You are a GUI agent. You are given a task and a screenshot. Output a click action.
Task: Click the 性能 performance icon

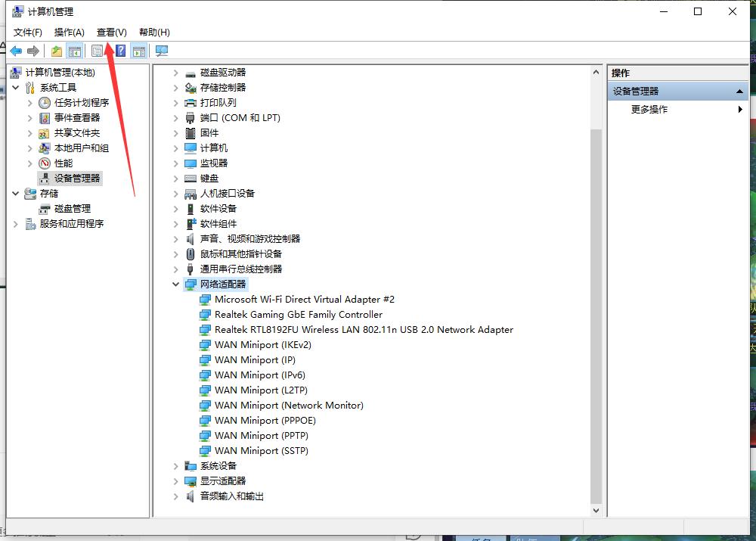tap(45, 163)
